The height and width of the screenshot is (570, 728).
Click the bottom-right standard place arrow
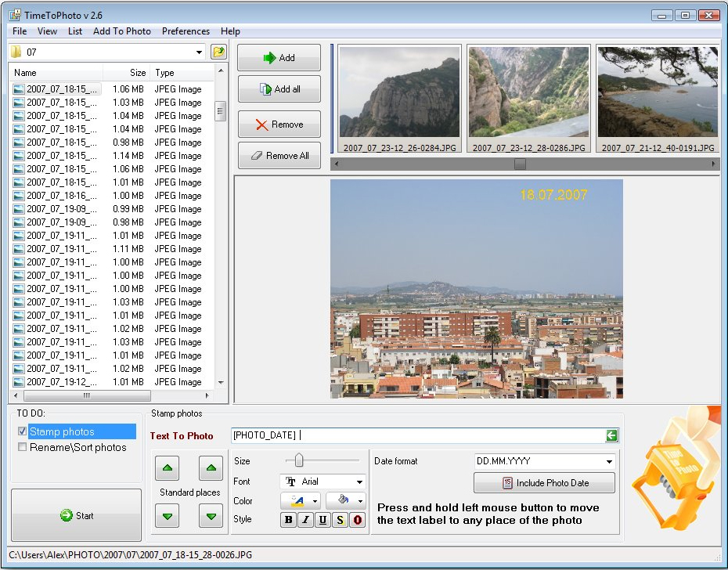pyautogui.click(x=211, y=515)
